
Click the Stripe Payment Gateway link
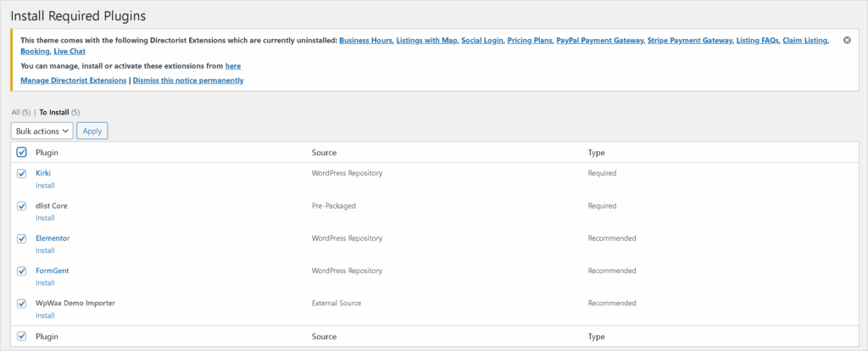click(688, 40)
